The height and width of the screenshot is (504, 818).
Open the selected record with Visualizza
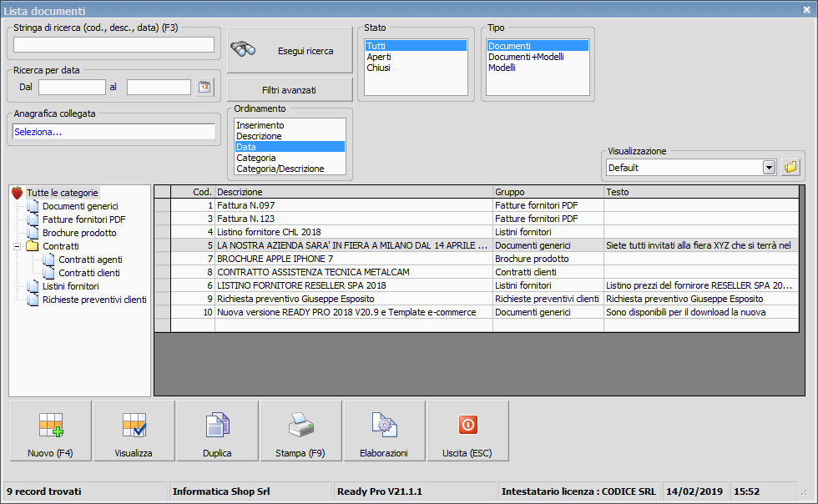point(134,431)
